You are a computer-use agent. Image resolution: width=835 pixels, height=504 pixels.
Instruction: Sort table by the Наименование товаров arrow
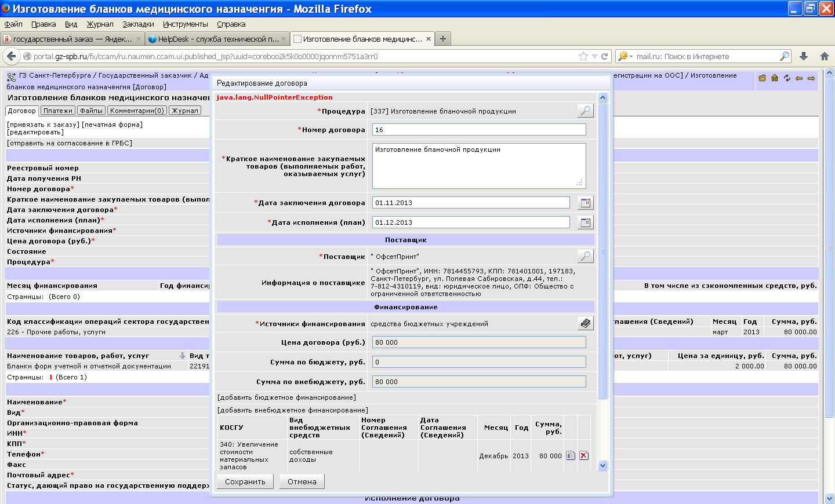(182, 356)
